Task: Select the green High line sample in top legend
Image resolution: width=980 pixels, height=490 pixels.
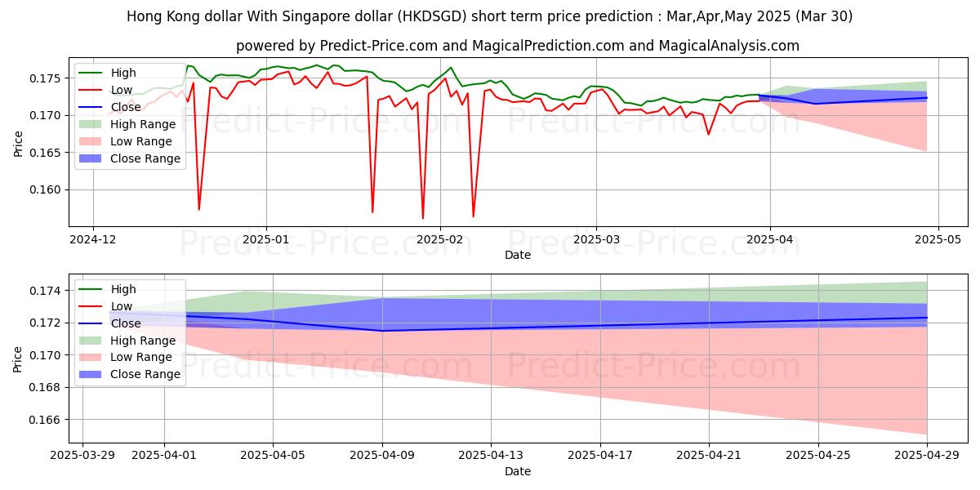Action: point(92,72)
